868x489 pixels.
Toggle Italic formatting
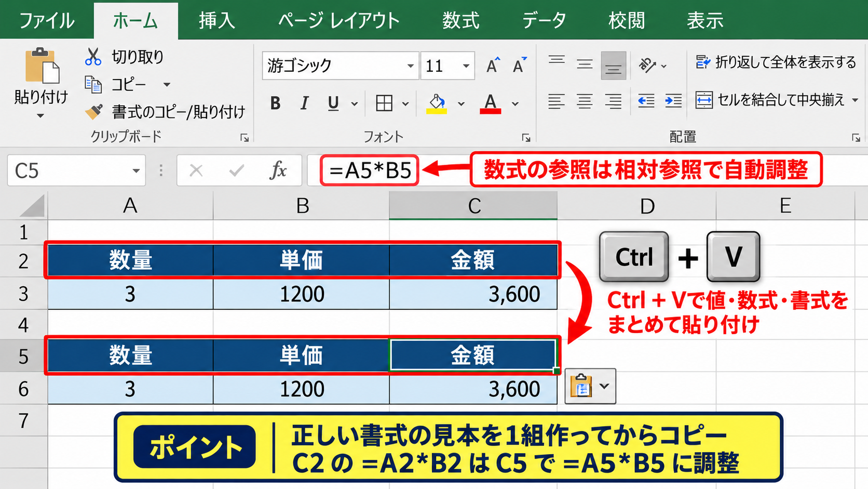click(304, 103)
